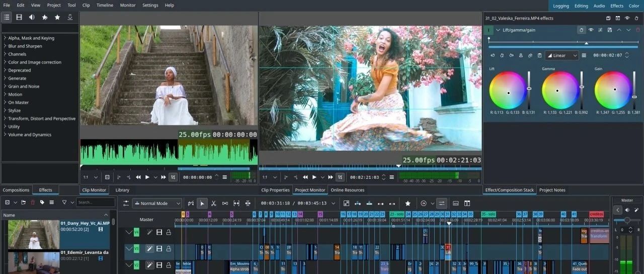Open the Compositions tab
644x274 pixels.
(16, 190)
